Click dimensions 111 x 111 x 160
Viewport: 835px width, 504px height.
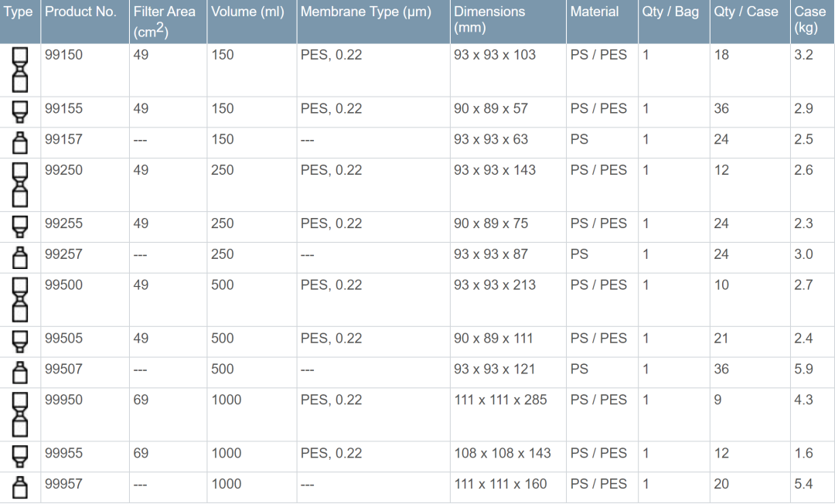500,485
